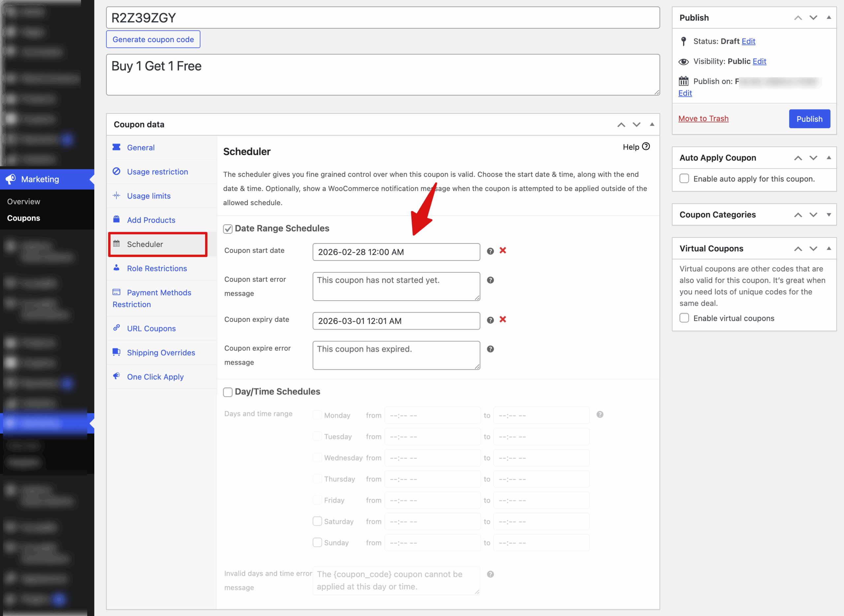Click help icon beside coupon start date
844x616 pixels.
(x=490, y=251)
